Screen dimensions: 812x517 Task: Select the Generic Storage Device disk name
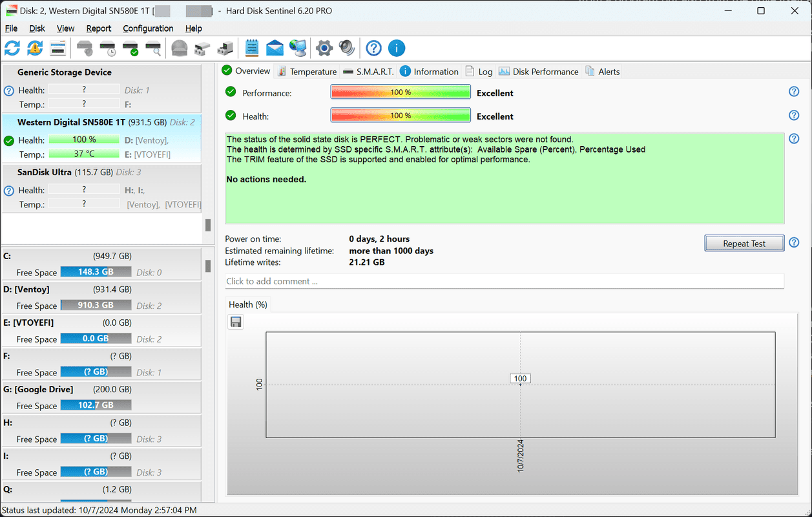[x=65, y=72]
